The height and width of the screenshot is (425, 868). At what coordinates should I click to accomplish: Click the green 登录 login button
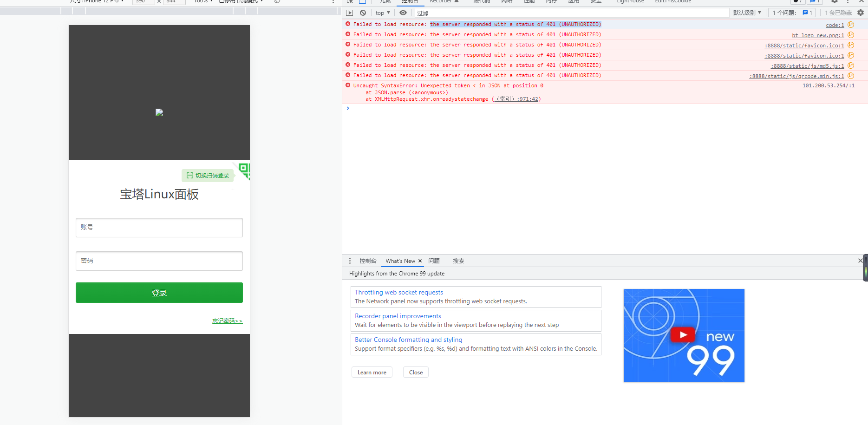(159, 293)
